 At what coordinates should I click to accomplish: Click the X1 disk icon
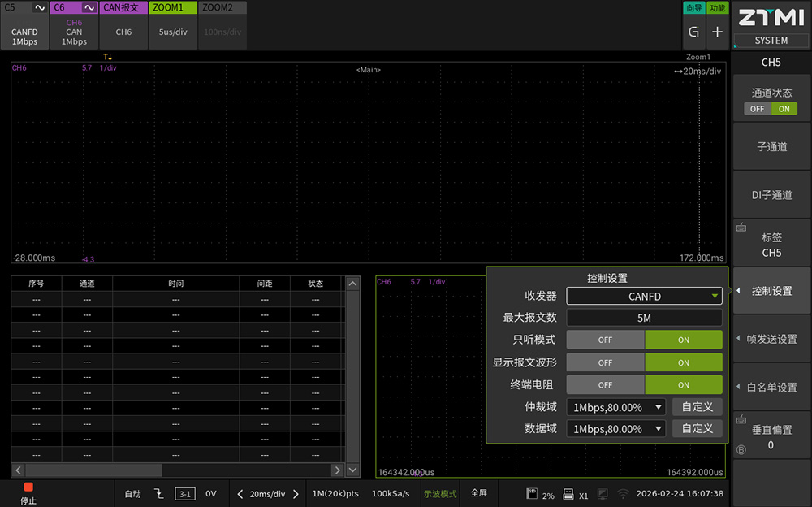[x=568, y=493]
